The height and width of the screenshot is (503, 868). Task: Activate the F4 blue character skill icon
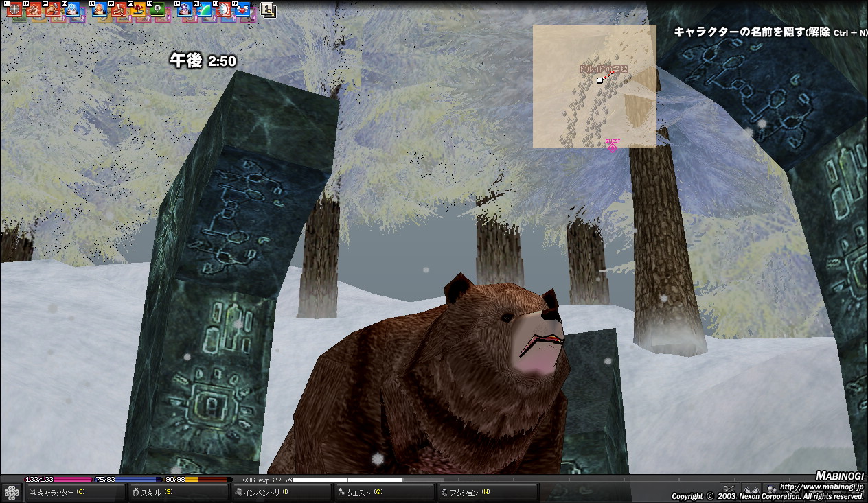pyautogui.click(x=72, y=10)
